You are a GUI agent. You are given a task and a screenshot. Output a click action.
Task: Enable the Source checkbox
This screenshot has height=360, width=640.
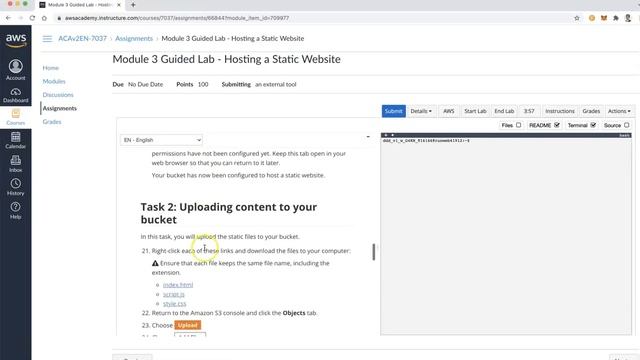pos(627,125)
